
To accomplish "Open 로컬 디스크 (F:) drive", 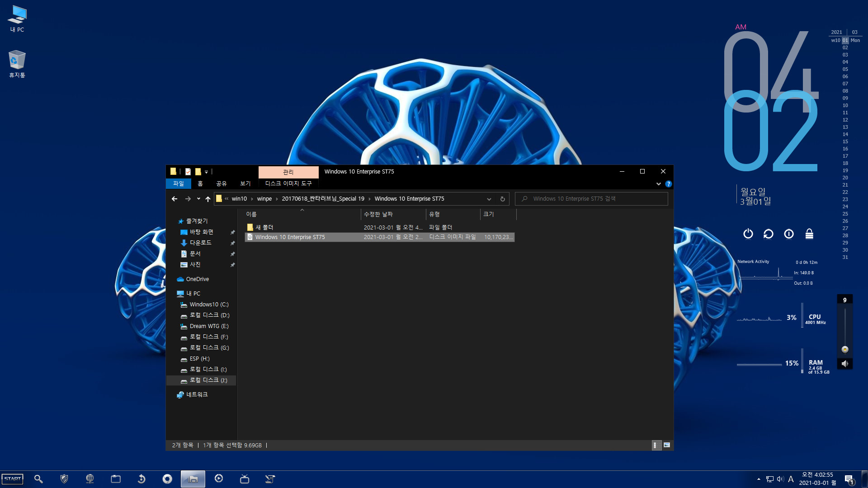I will tap(208, 337).
